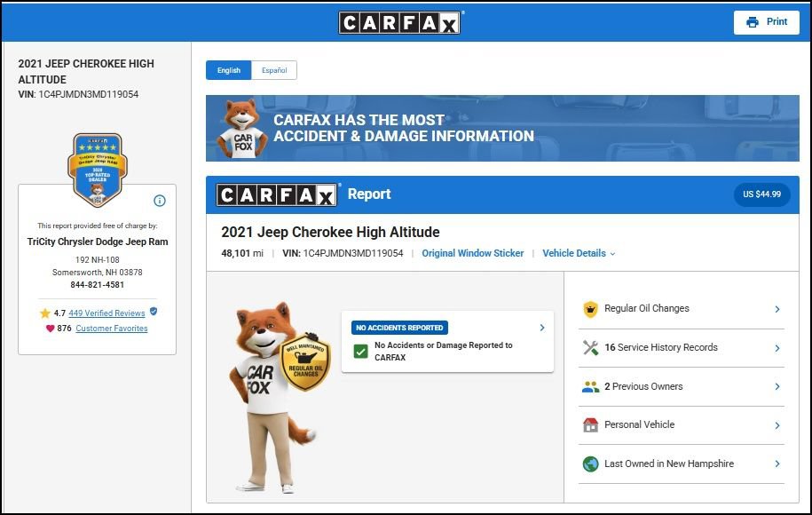
Task: Click the accident & damage information banner
Action: [x=502, y=129]
